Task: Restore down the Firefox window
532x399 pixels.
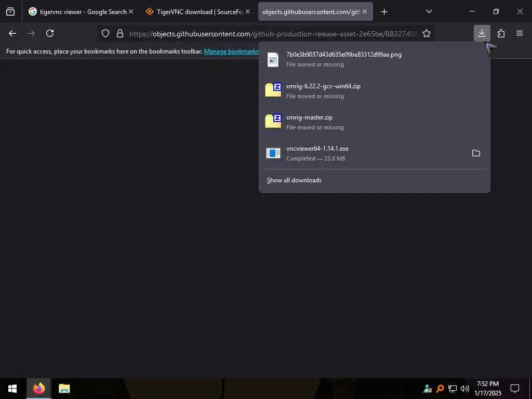Action: coord(496,11)
